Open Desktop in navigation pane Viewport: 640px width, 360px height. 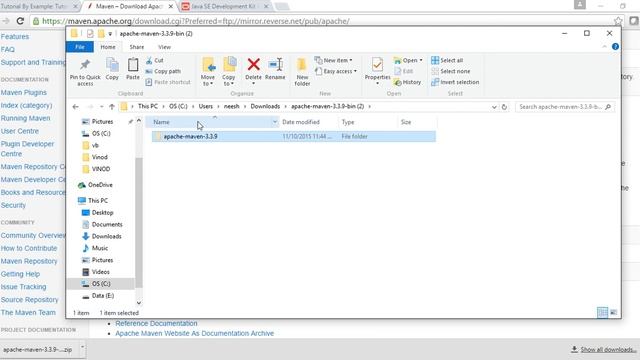[102, 213]
